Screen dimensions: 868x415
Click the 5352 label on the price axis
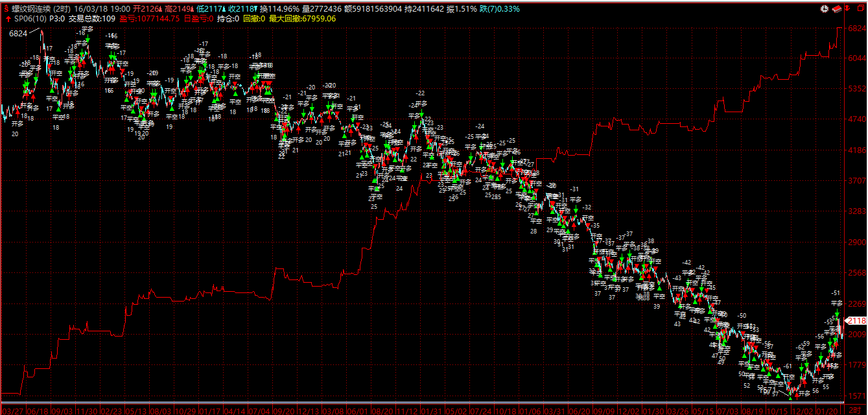[x=856, y=88]
